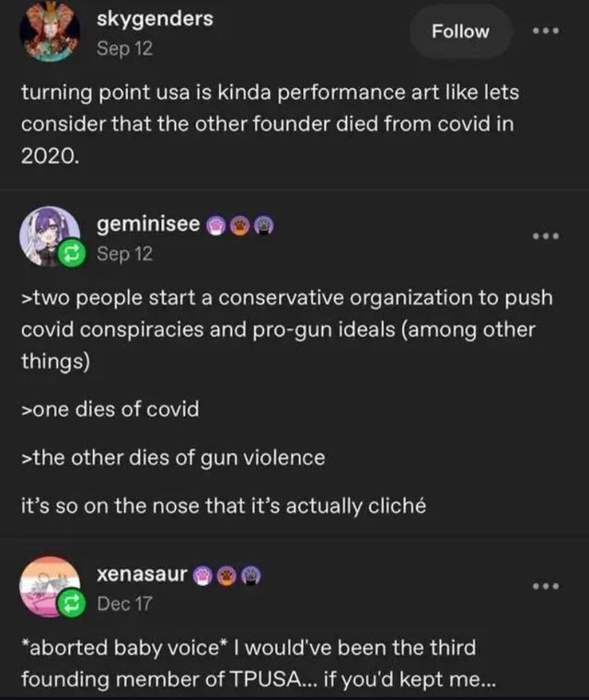Click skygenders profile avatar
The width and height of the screenshot is (589, 700).
pos(50,32)
